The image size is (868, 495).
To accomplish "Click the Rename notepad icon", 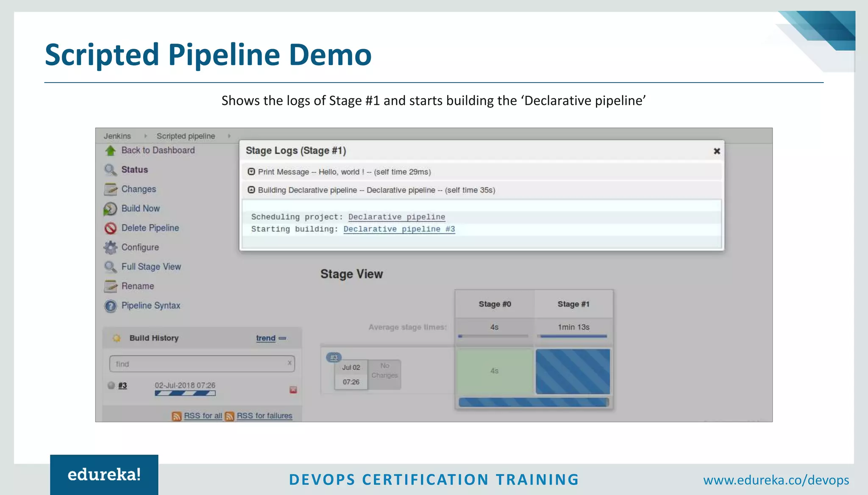I will coord(110,286).
